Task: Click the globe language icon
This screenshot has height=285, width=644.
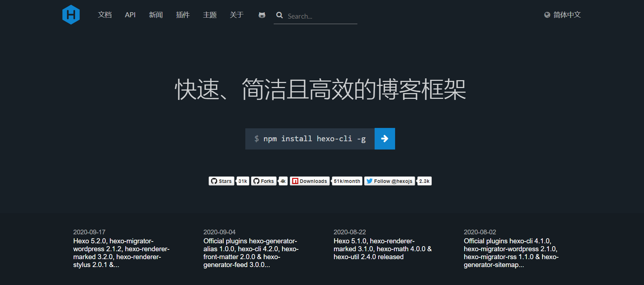Action: pyautogui.click(x=547, y=15)
